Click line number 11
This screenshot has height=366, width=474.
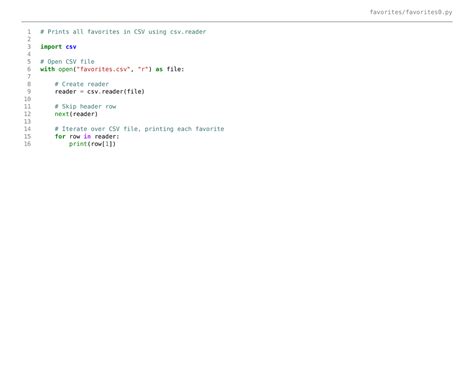[x=27, y=106]
